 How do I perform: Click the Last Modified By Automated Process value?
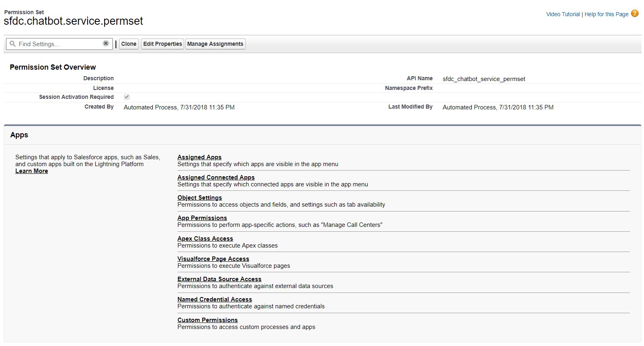(x=498, y=107)
